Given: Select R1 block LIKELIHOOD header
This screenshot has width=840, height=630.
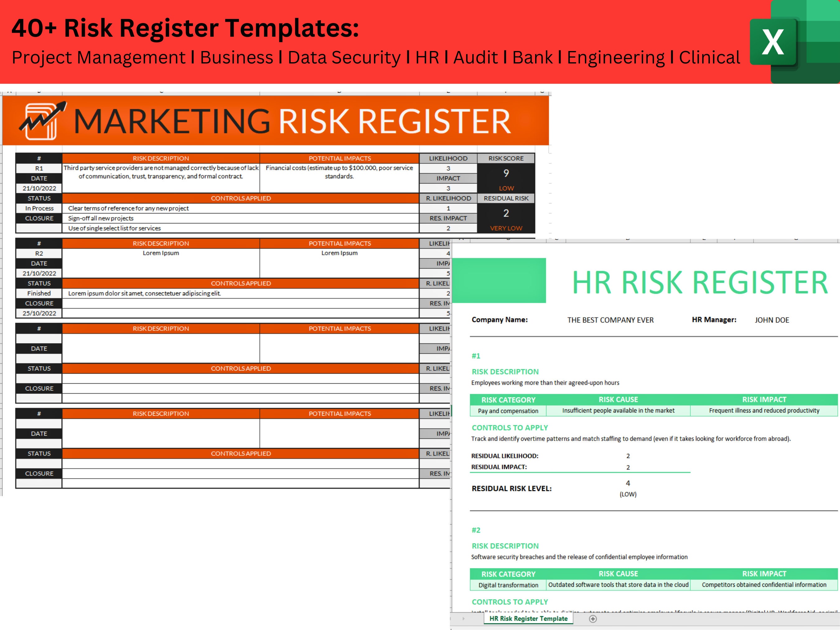Looking at the screenshot, I should pyautogui.click(x=448, y=158).
